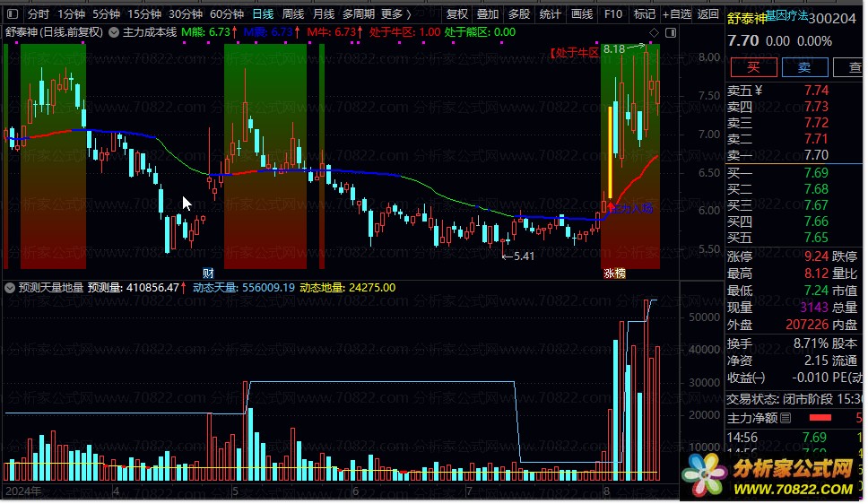Open the 多股 multi-stock view
868x504 pixels.
pos(518,13)
